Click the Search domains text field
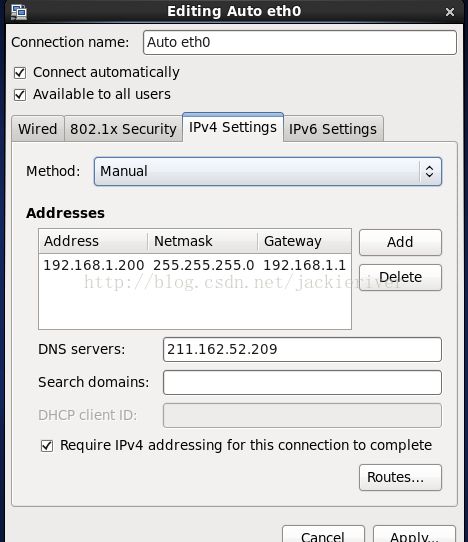The width and height of the screenshot is (468, 542). point(302,382)
